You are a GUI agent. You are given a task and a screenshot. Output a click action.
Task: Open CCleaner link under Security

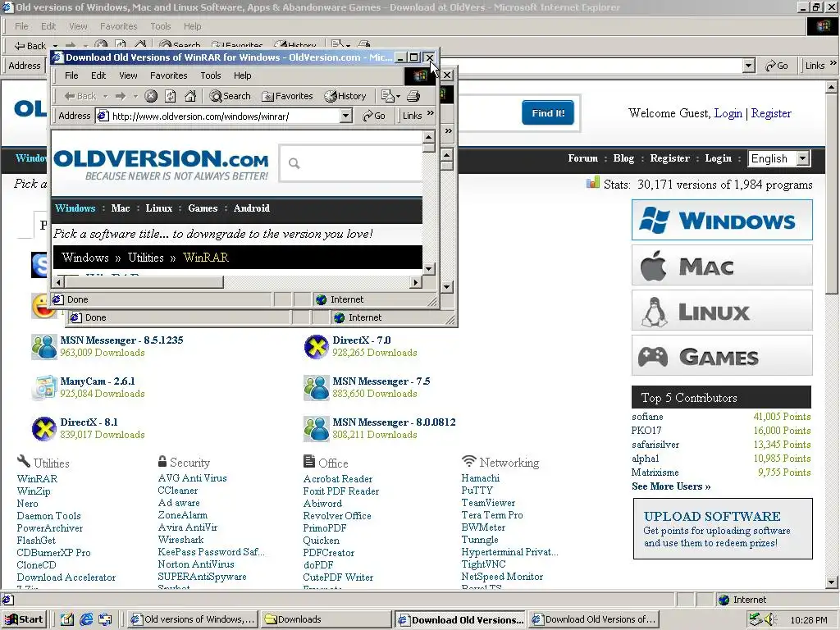coord(178,491)
